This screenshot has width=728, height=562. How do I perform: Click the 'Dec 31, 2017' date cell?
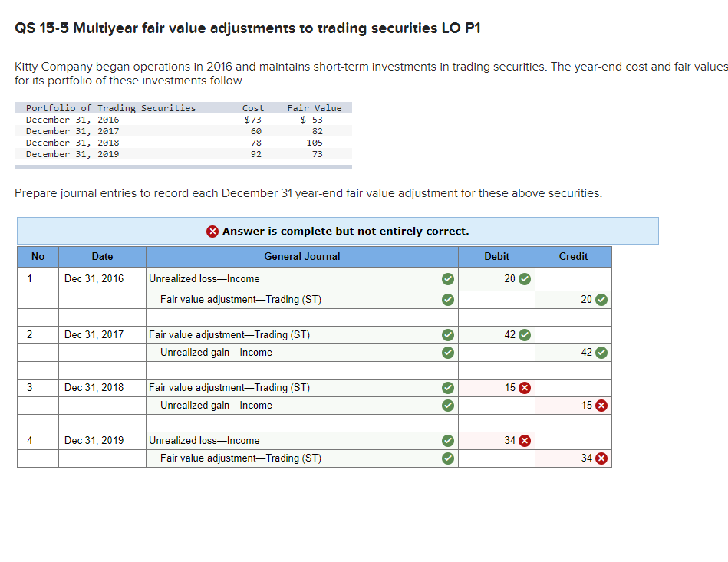pos(102,335)
